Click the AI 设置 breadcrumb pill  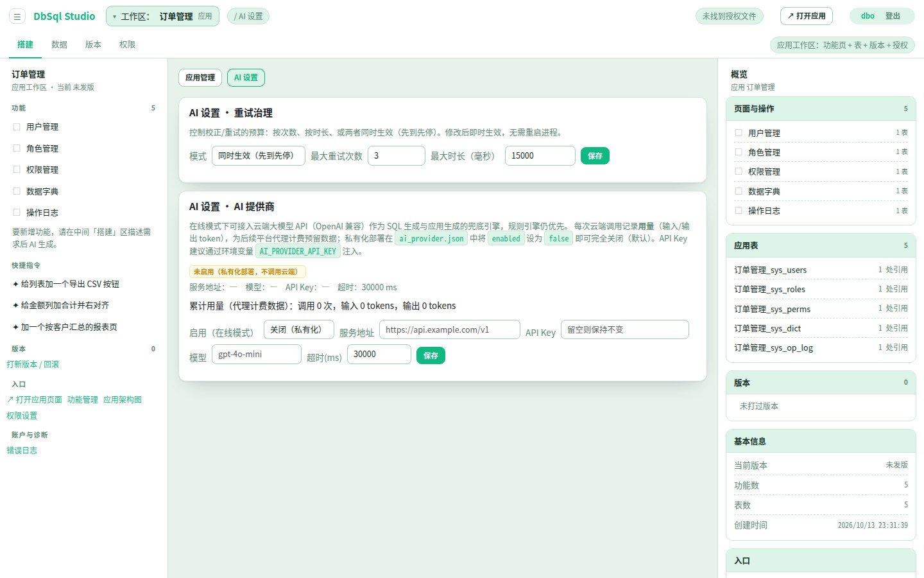pyautogui.click(x=248, y=16)
